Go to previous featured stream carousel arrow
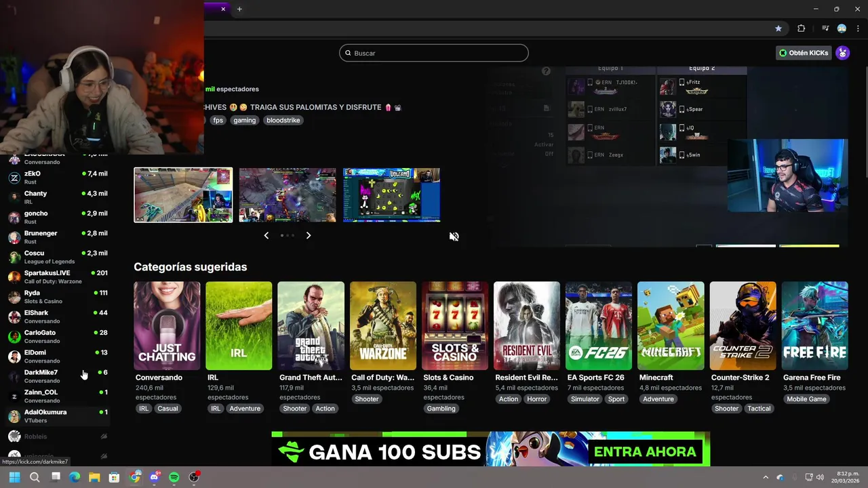 (266, 235)
